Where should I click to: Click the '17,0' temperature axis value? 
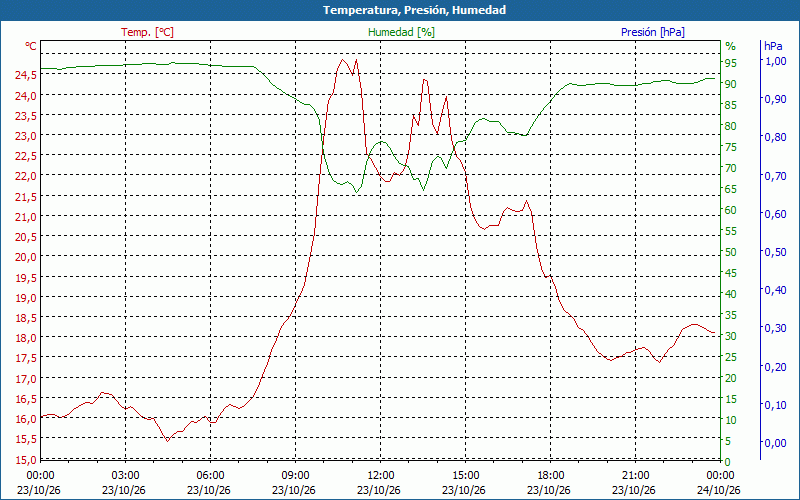pos(26,379)
